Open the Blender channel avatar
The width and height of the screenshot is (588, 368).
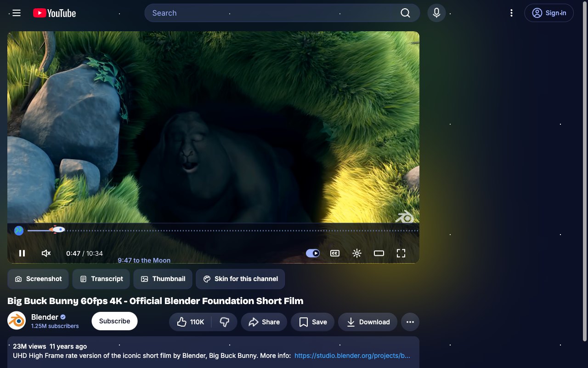pos(17,321)
